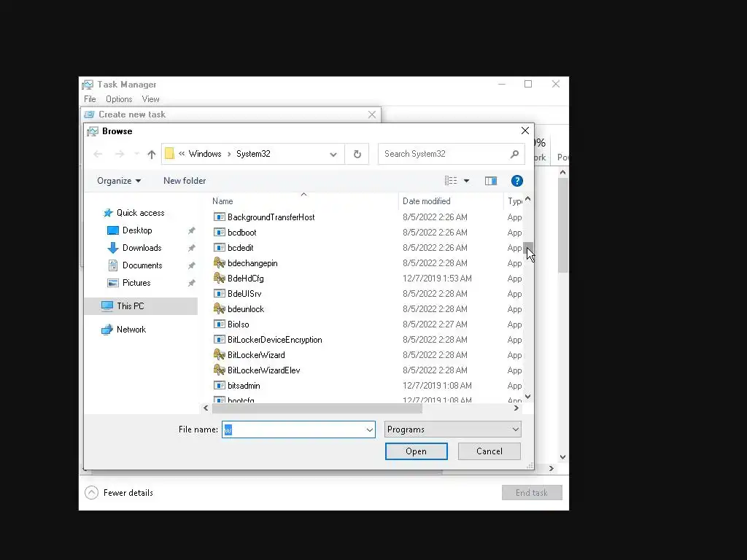Expand the File name combo dropdown

[369, 429]
